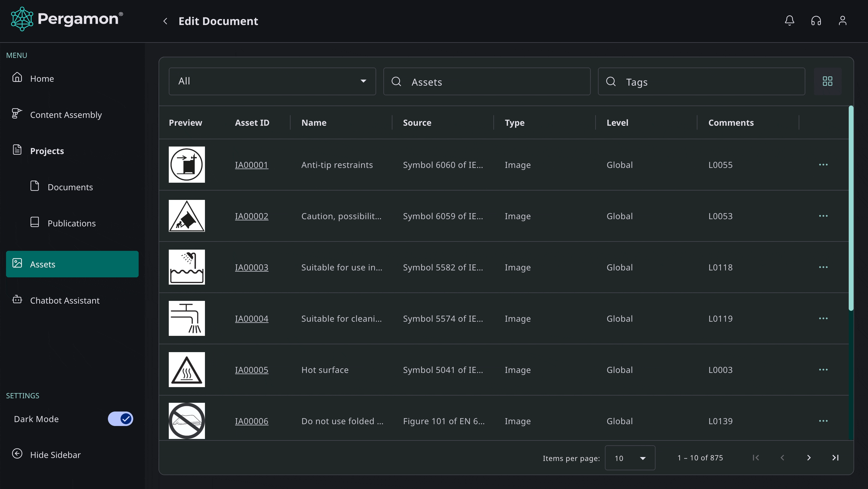Select Assets in the sidebar
This screenshot has height=489, width=868.
coord(72,264)
